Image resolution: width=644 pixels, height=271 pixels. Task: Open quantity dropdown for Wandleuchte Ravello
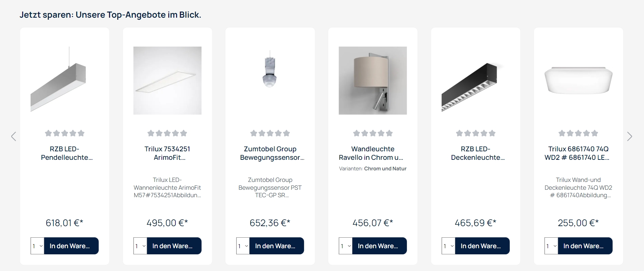coord(346,246)
